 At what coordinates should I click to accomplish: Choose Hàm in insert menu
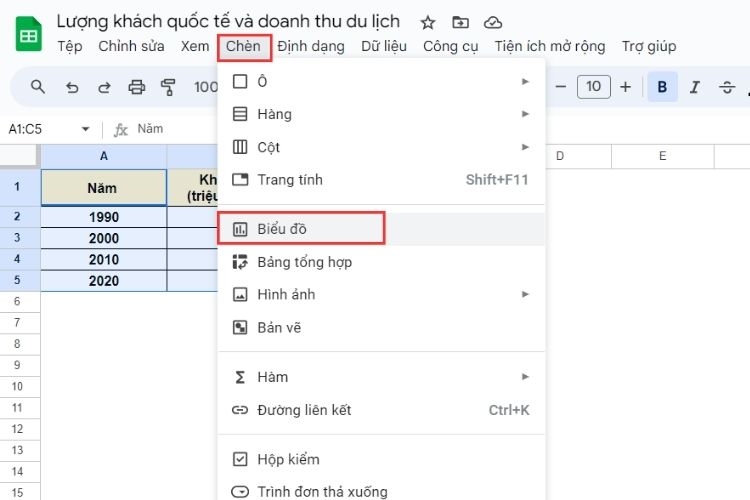pyautogui.click(x=381, y=377)
